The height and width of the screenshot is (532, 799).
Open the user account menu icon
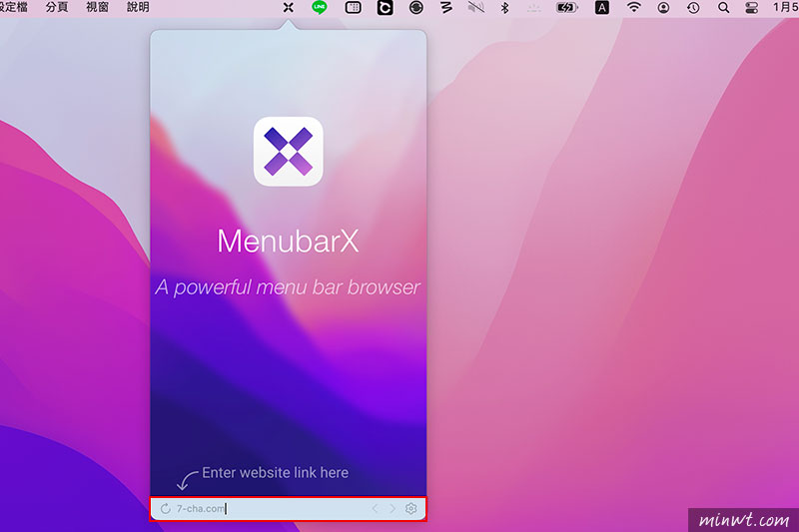click(663, 7)
